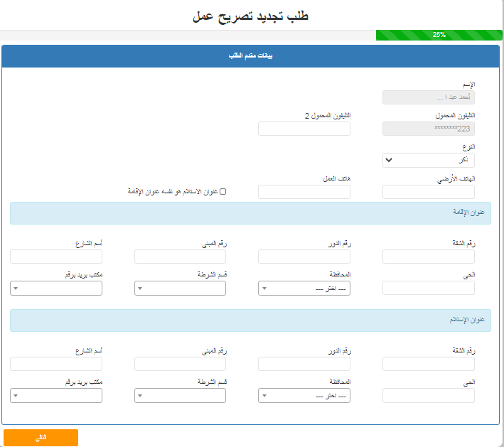Click the التليفون المحمول 2 input field
This screenshot has height=447, width=504.
[304, 129]
